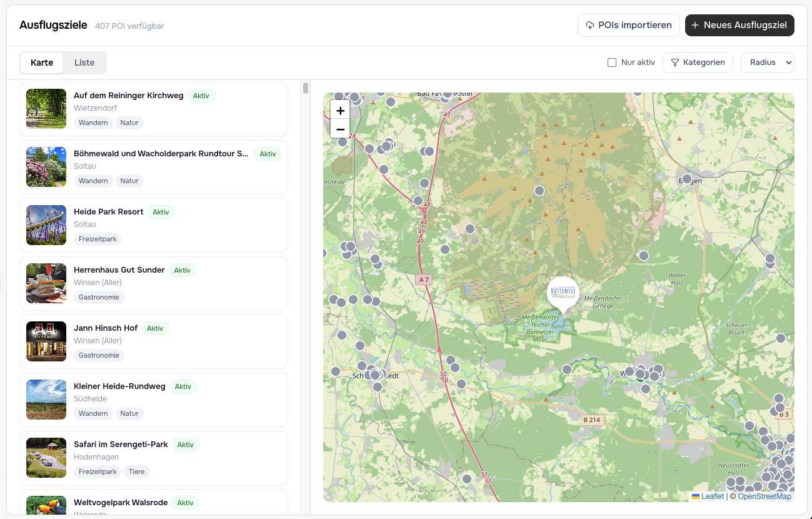The height and width of the screenshot is (519, 812).
Task: Click the Wietzendorf location text
Action: [x=95, y=108]
